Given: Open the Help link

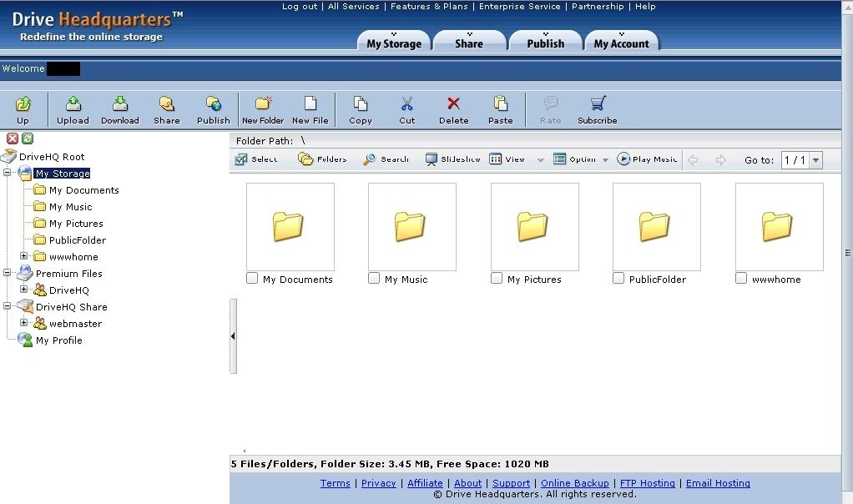Looking at the screenshot, I should tap(645, 7).
